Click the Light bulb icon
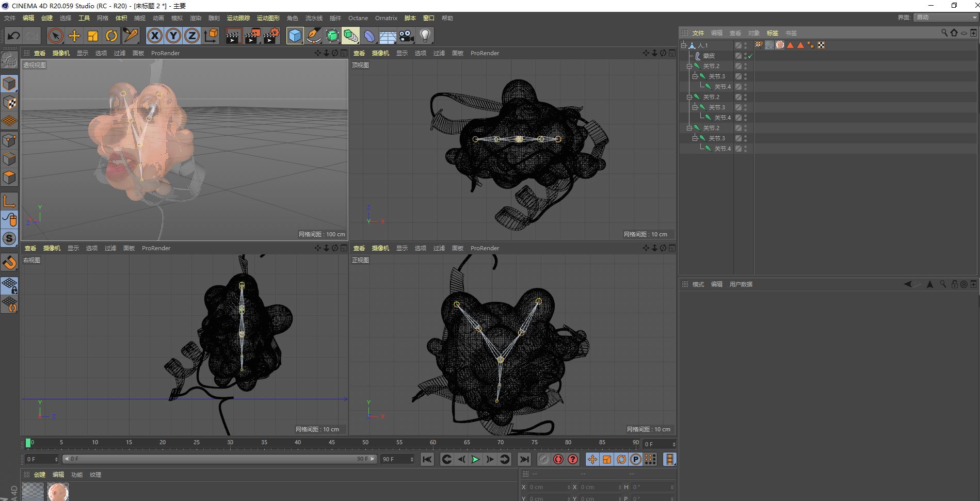Image resolution: width=980 pixels, height=501 pixels. 425,36
